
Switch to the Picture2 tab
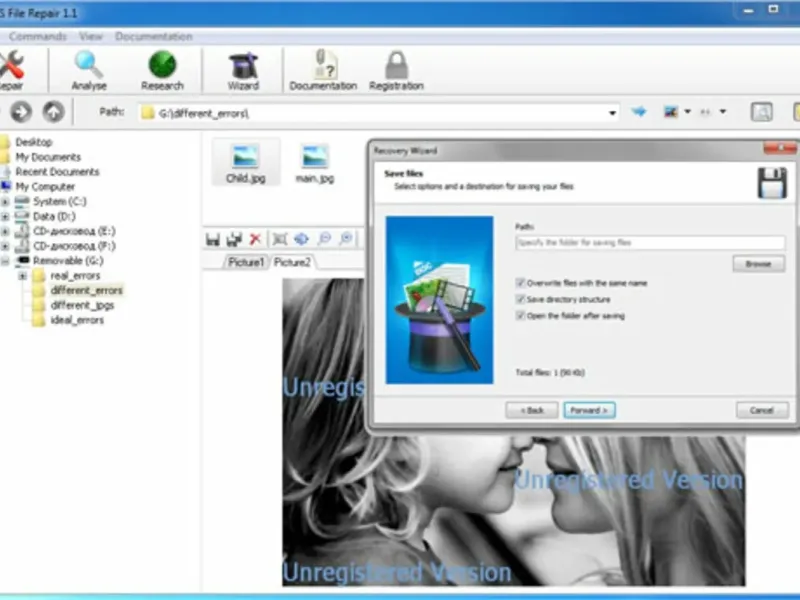pyautogui.click(x=292, y=262)
